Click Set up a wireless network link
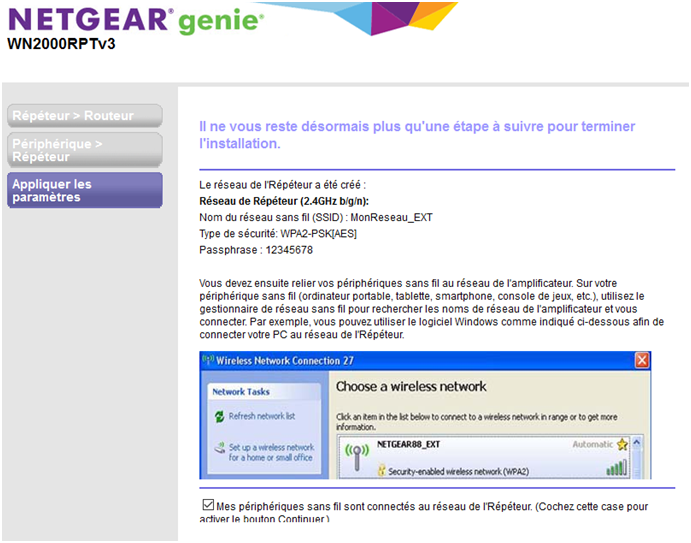The width and height of the screenshot is (691, 543). (271, 452)
